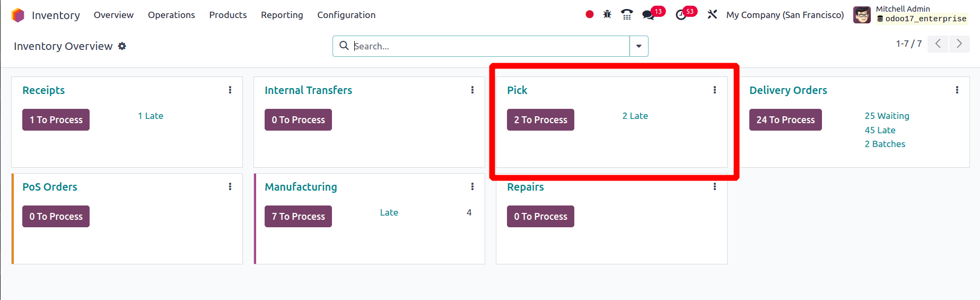The width and height of the screenshot is (980, 300).
Task: Open the chat messages icon showing 13
Action: [648, 15]
